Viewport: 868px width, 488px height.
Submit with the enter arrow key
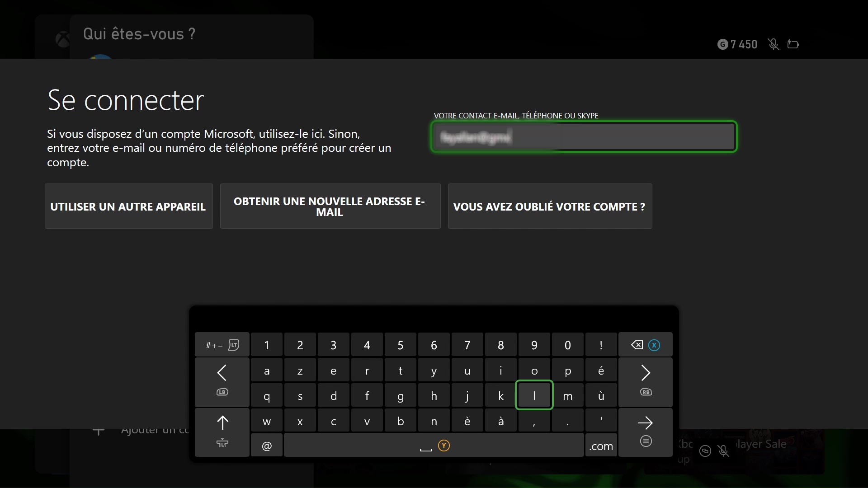point(645,432)
